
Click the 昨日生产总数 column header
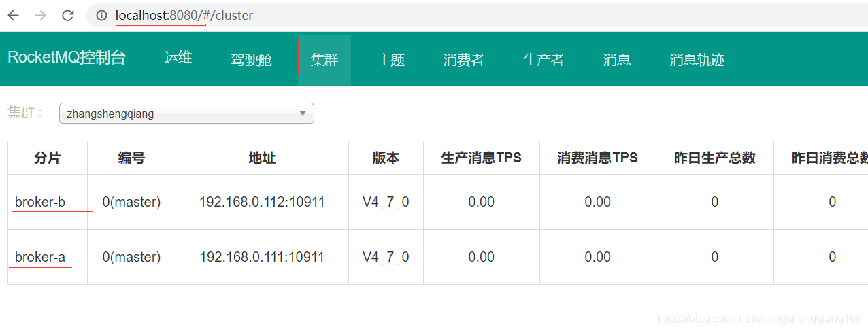click(x=715, y=158)
